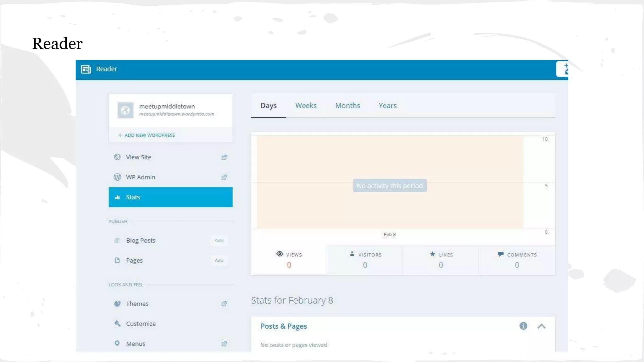
Task: Click the Reader icon in header
Action: (86, 69)
